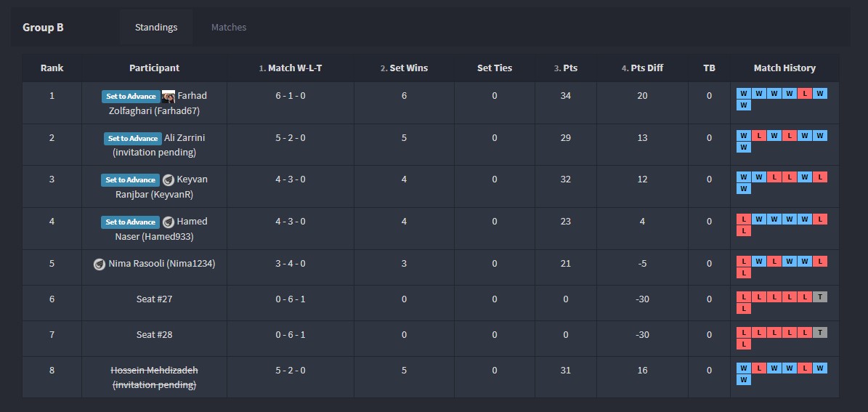Click Hamed Naser's avatar icon
This screenshot has width=868, height=412.
pyautogui.click(x=169, y=222)
